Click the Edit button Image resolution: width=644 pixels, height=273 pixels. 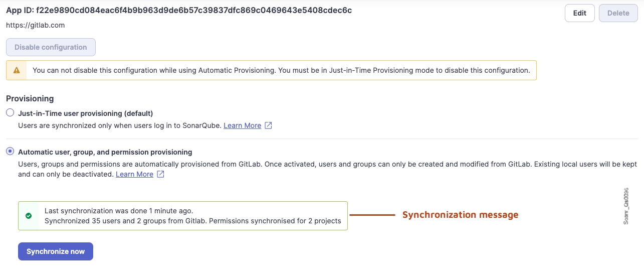click(x=579, y=13)
